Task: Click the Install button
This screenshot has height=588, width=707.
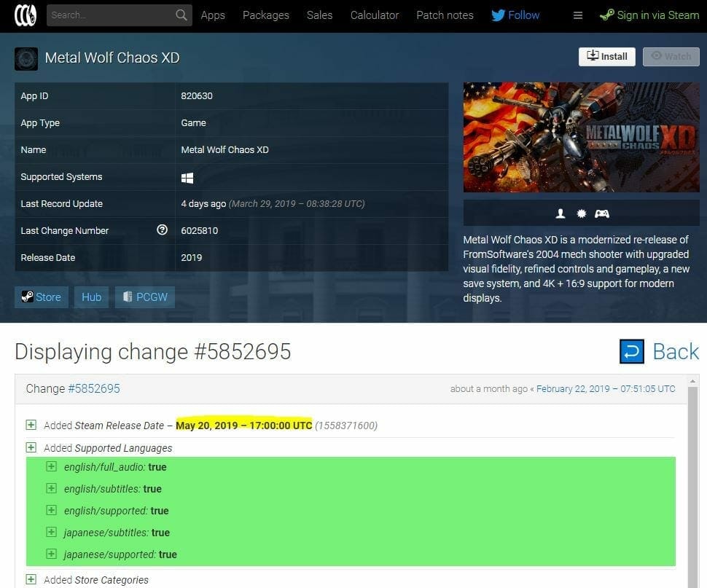Action: click(606, 56)
